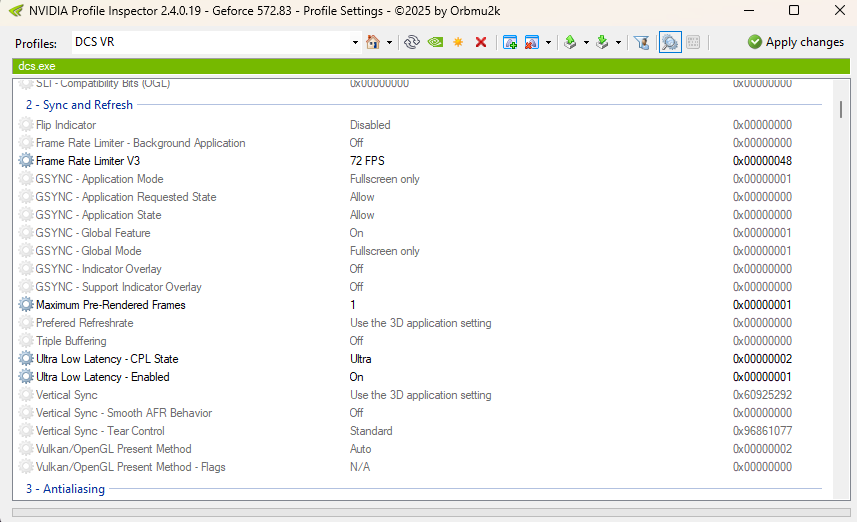
Task: Select GSYNC - Support Indicator Overlay row
Action: pos(119,287)
